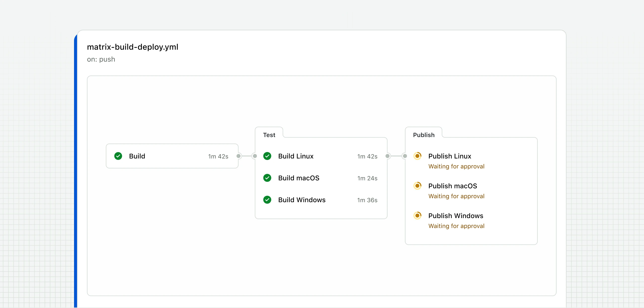Click the 1m 24s duration for Build macOS

(x=367, y=178)
